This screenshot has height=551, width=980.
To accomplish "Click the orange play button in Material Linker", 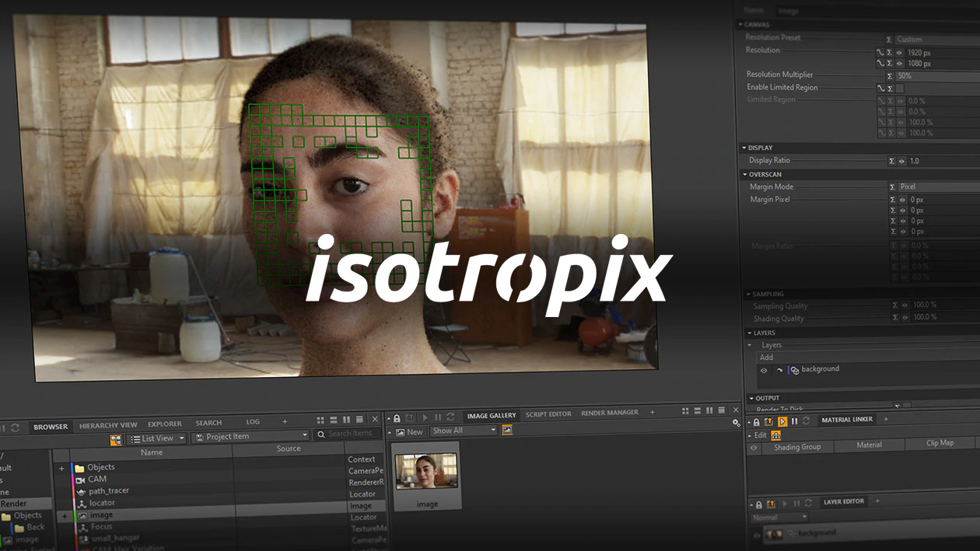I will (x=782, y=421).
